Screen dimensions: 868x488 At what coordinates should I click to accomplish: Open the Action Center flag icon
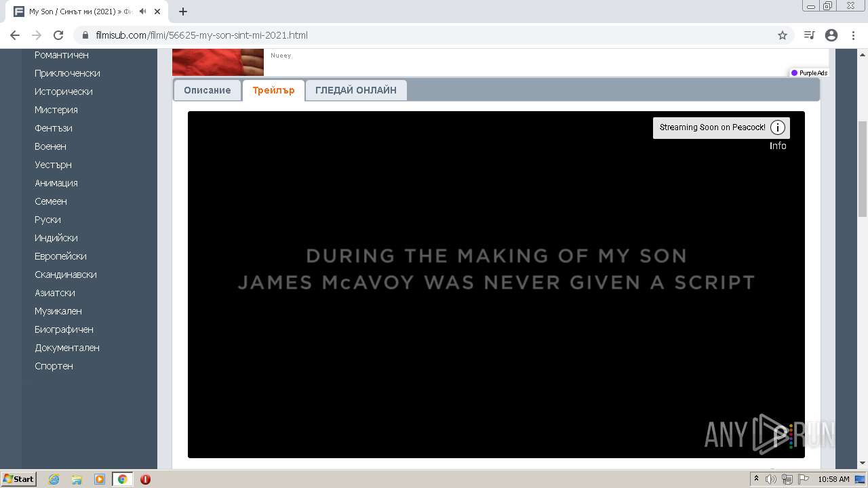click(x=804, y=479)
